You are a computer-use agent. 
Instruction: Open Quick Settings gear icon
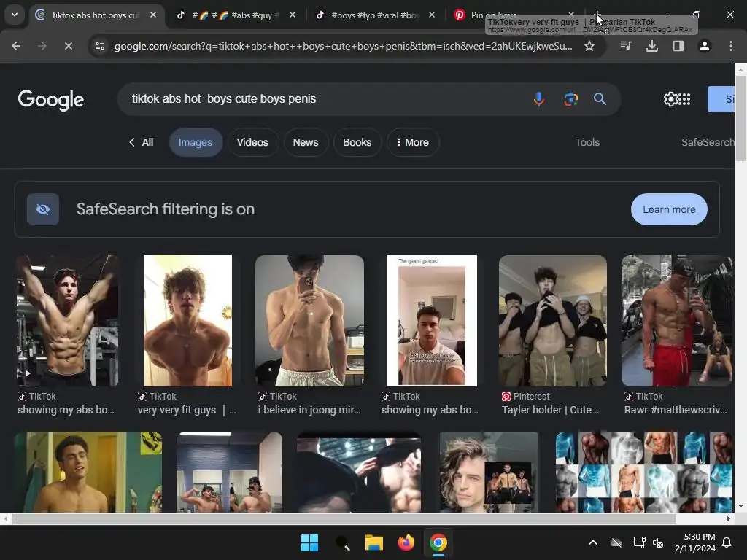pos(670,99)
